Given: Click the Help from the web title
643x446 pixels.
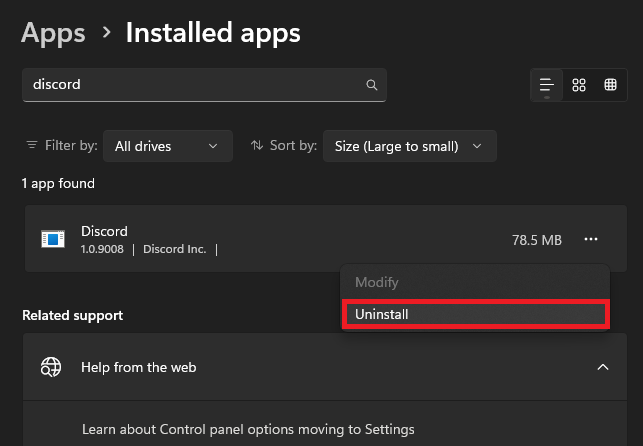Looking at the screenshot, I should click(x=139, y=367).
